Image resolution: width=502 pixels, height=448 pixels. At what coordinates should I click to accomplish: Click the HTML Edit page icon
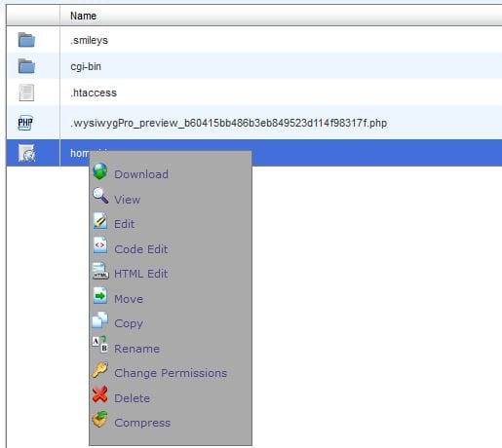pyautogui.click(x=100, y=271)
